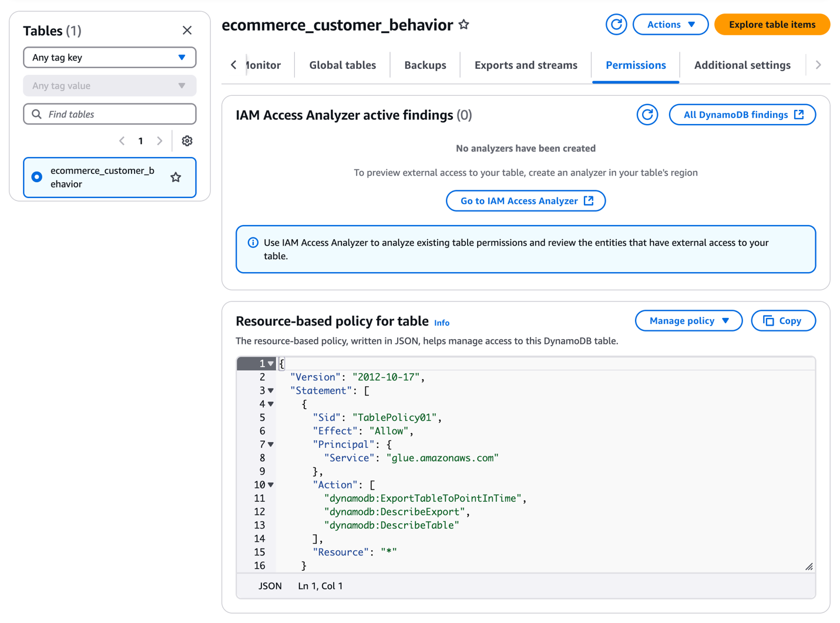Refresh the table details page
The width and height of the screenshot is (840, 623).
tap(616, 25)
